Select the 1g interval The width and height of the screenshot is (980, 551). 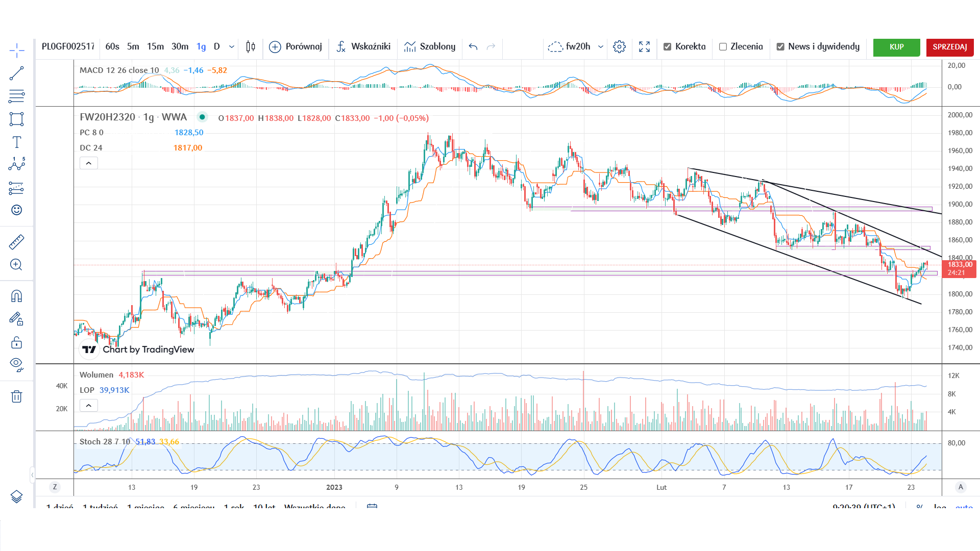click(201, 47)
